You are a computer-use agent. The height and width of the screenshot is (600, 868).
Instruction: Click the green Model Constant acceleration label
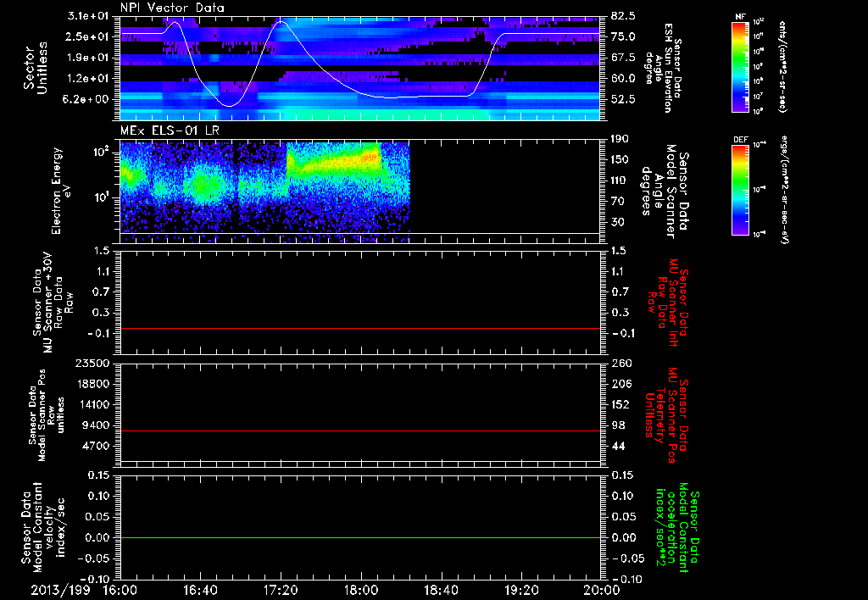tap(677, 529)
